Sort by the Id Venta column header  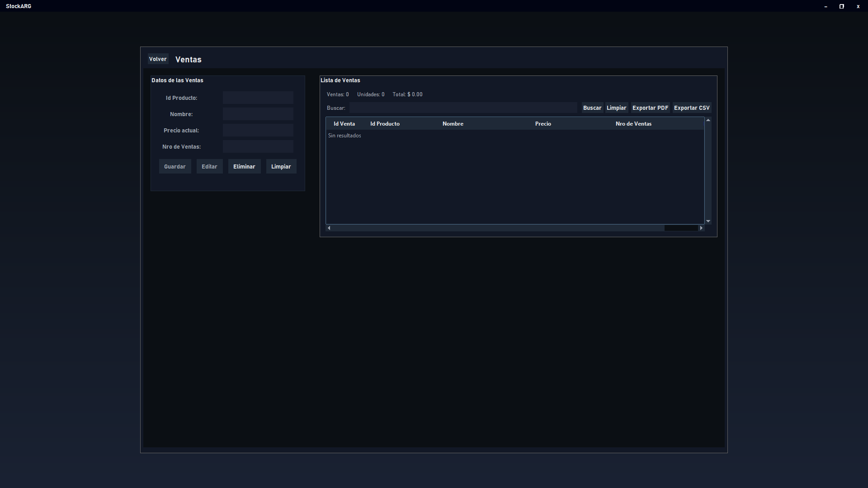[344, 124]
